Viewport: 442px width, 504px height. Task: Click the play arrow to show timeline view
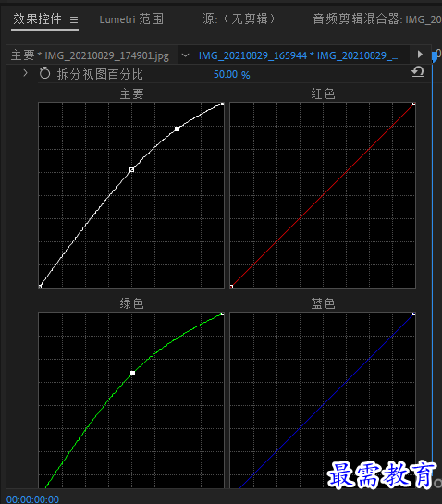point(420,54)
